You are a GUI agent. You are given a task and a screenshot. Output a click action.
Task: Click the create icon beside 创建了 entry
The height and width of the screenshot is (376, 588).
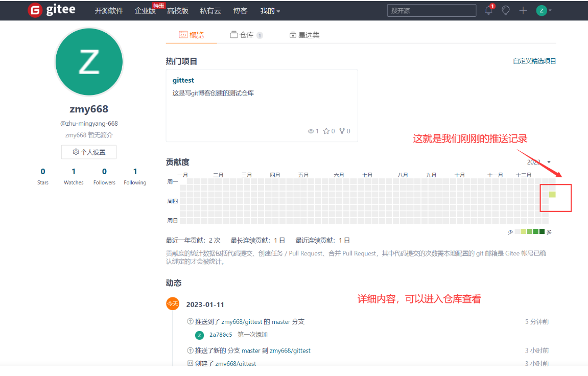(x=190, y=363)
